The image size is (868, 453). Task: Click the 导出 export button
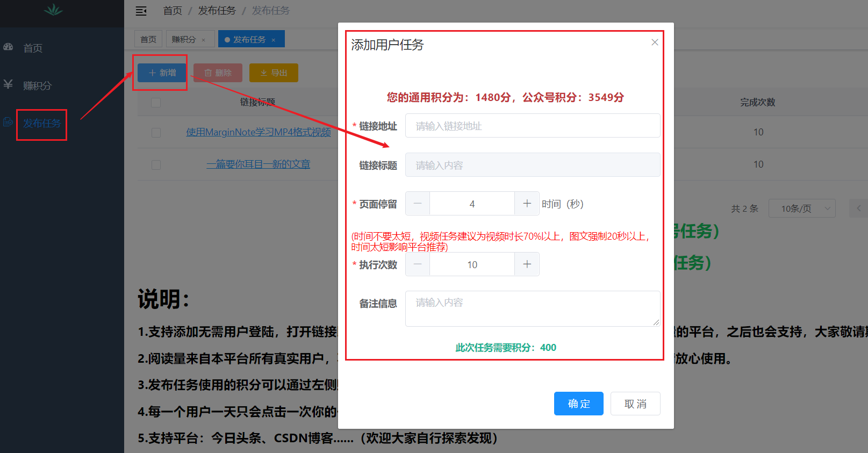274,73
